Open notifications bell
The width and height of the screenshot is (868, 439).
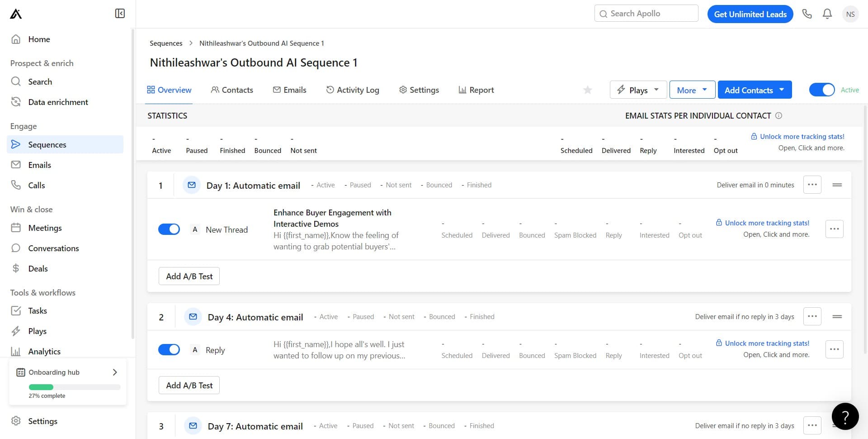click(x=827, y=14)
